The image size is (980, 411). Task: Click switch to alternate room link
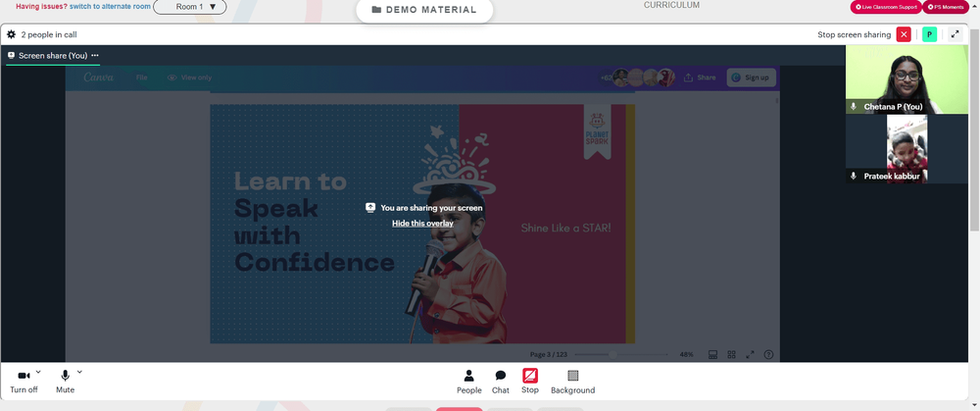(110, 6)
